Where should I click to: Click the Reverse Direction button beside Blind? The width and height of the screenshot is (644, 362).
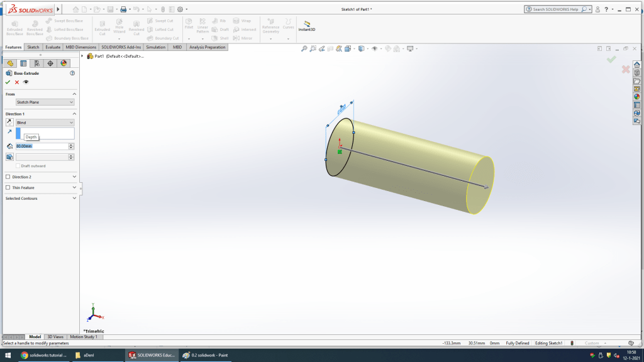9,123
